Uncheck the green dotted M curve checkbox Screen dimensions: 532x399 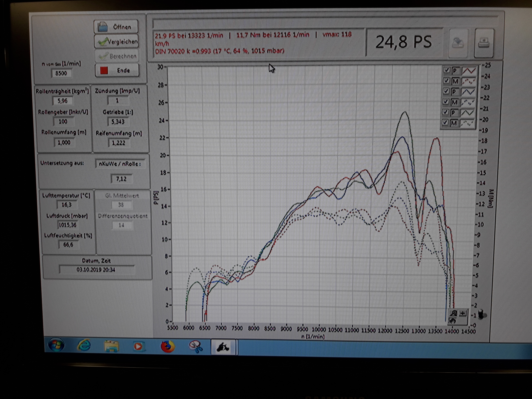445,123
